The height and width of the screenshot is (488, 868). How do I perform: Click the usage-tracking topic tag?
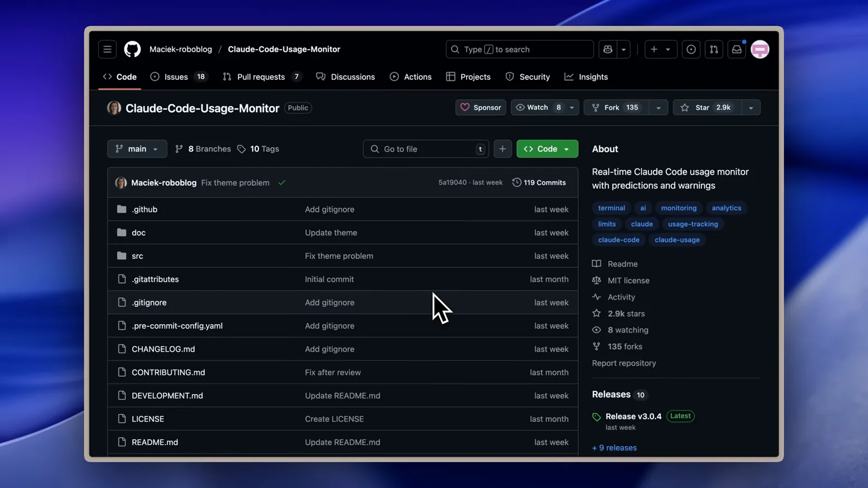tap(693, 224)
